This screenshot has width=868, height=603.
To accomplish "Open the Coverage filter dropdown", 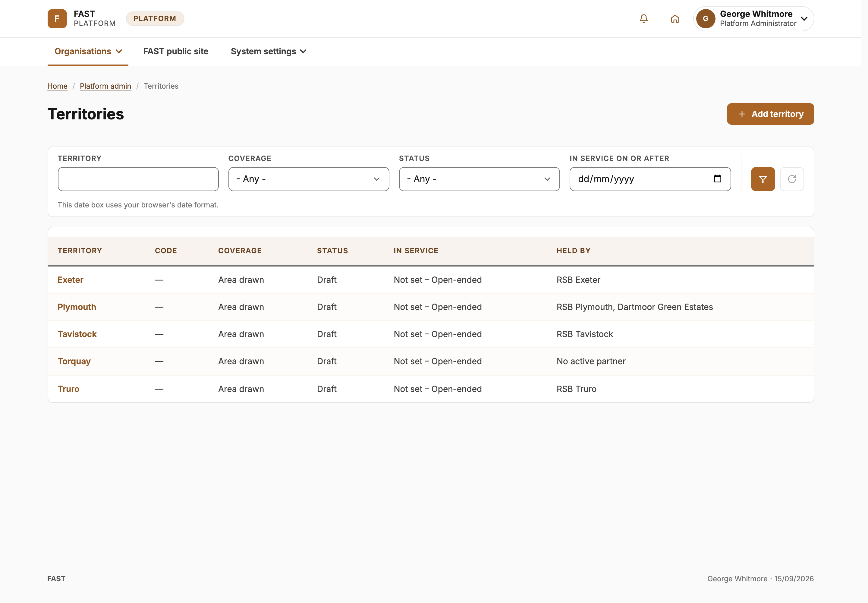I will tap(309, 179).
